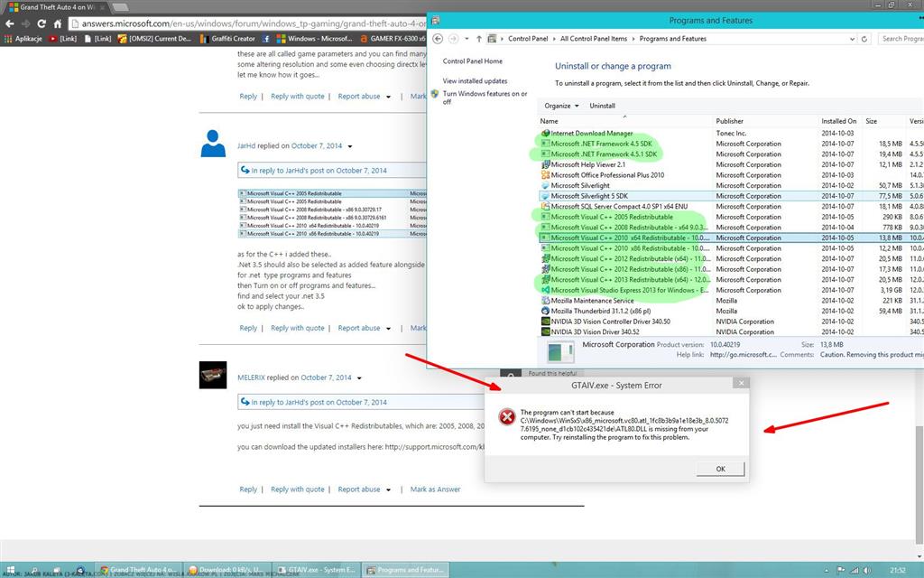This screenshot has width=924, height=578.
Task: Reload the Chrome page
Action: pyautogui.click(x=42, y=23)
